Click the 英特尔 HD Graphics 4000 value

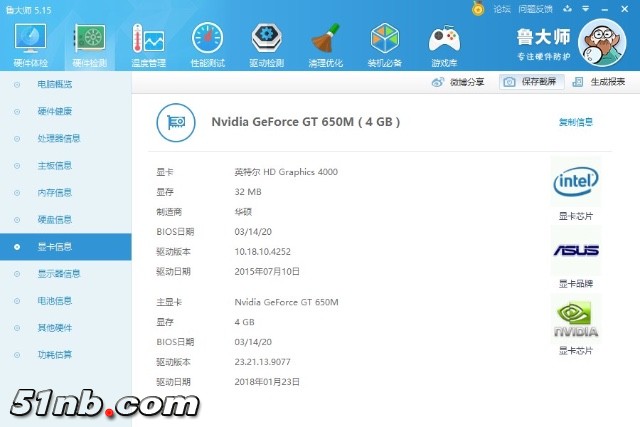[286, 172]
